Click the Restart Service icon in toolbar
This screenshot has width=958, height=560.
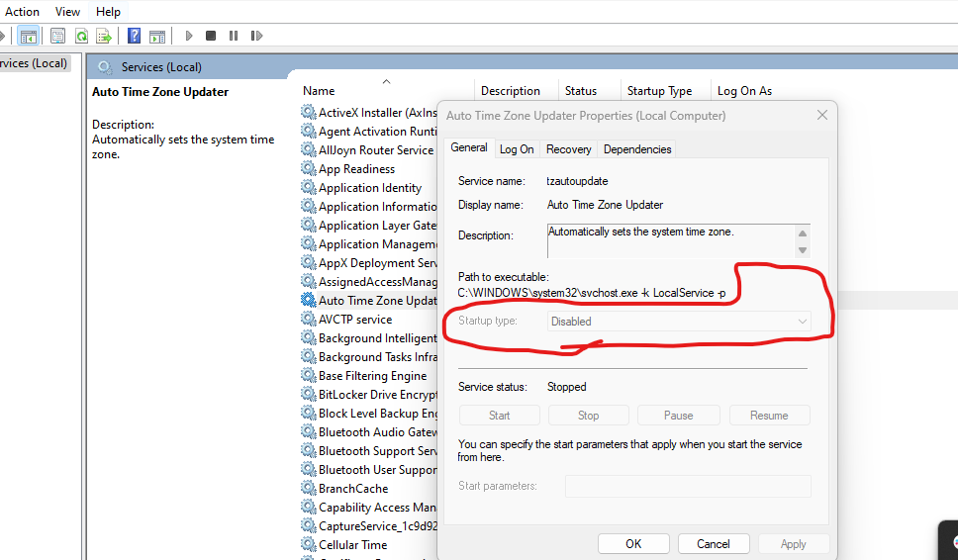click(256, 36)
